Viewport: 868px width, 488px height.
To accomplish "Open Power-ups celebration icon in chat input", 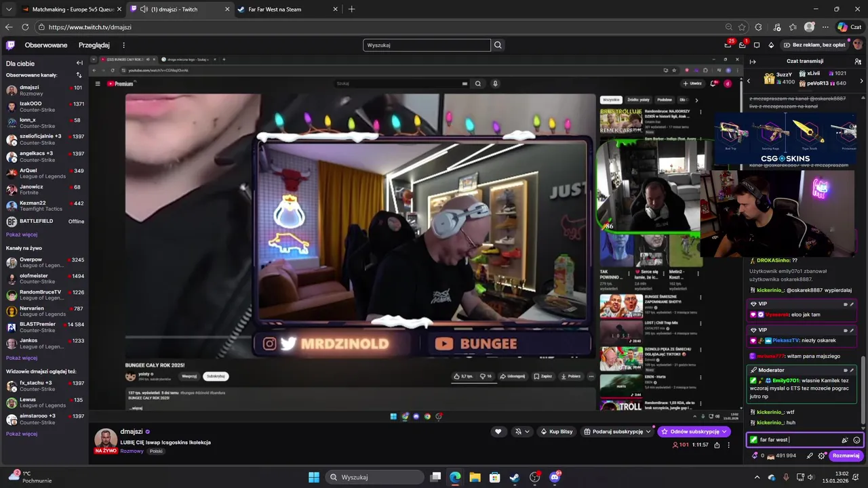I will [845, 440].
